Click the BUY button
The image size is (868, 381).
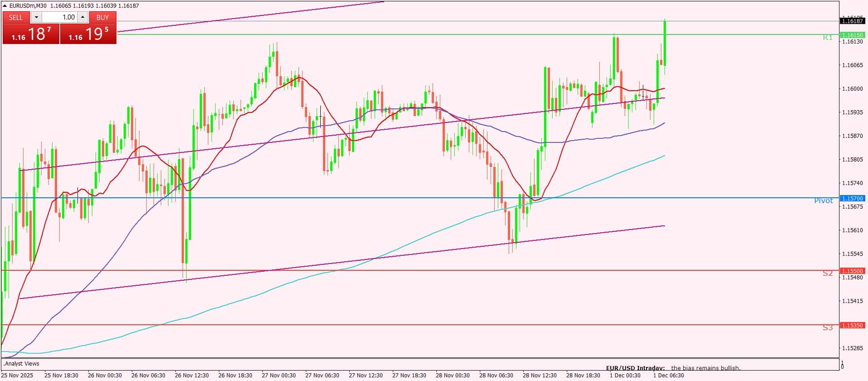[103, 17]
